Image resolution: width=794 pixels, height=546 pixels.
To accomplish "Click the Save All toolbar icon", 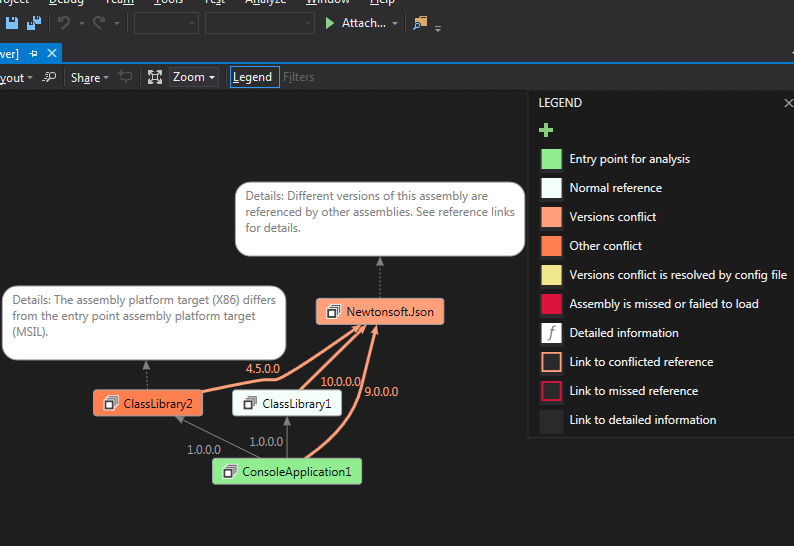I will point(33,23).
